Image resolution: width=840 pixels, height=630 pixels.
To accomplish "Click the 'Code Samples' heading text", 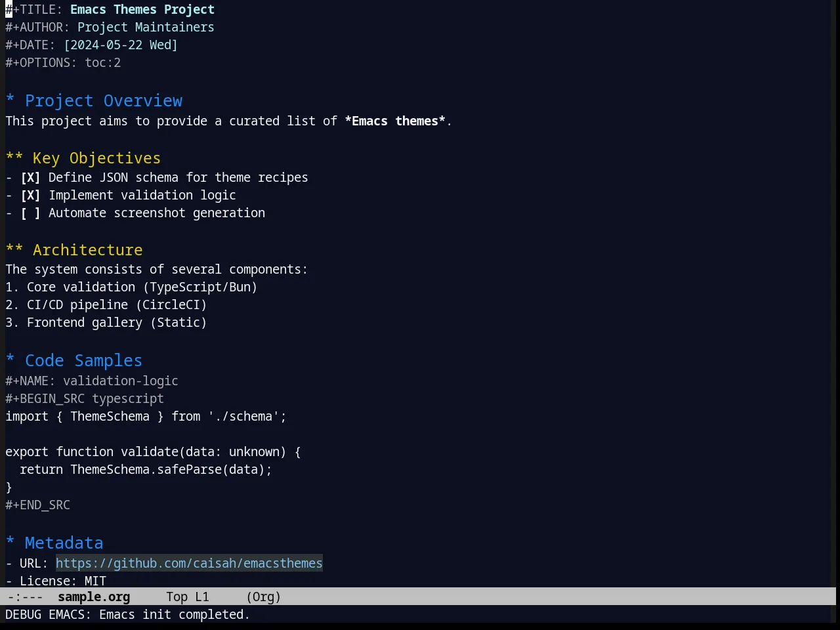I will (83, 360).
